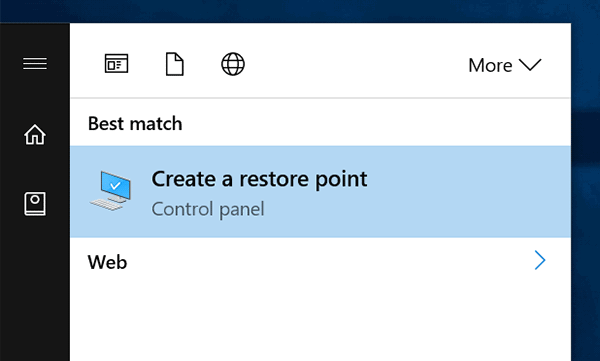Viewport: 600px width, 361px height.
Task: Click the Best match heading
Action: pos(135,124)
